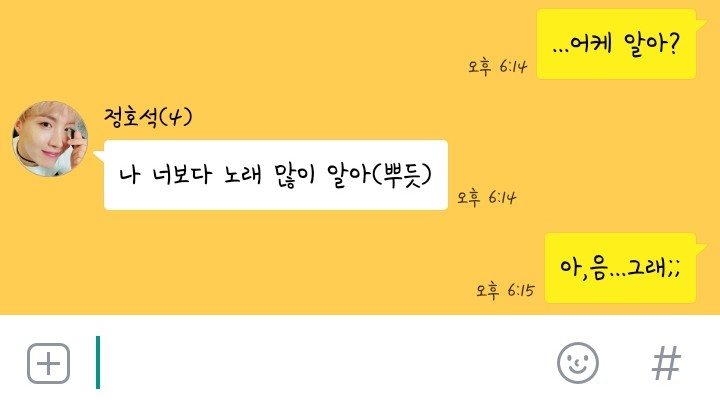Tap the word '많이' in the white bubble

point(294,175)
